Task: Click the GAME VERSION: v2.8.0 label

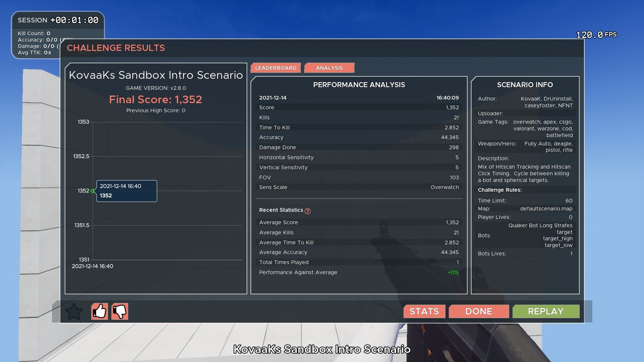Action: pos(156,88)
